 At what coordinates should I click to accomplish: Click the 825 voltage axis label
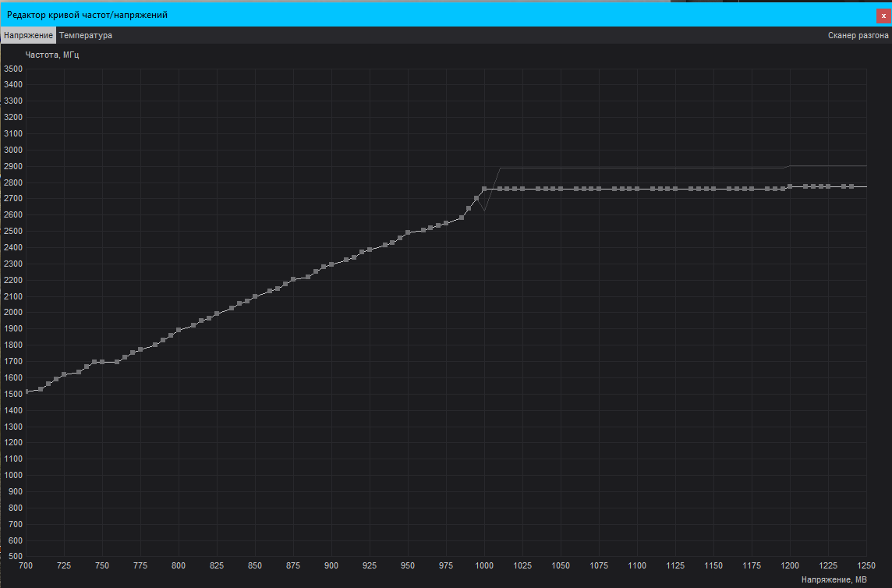(x=217, y=566)
